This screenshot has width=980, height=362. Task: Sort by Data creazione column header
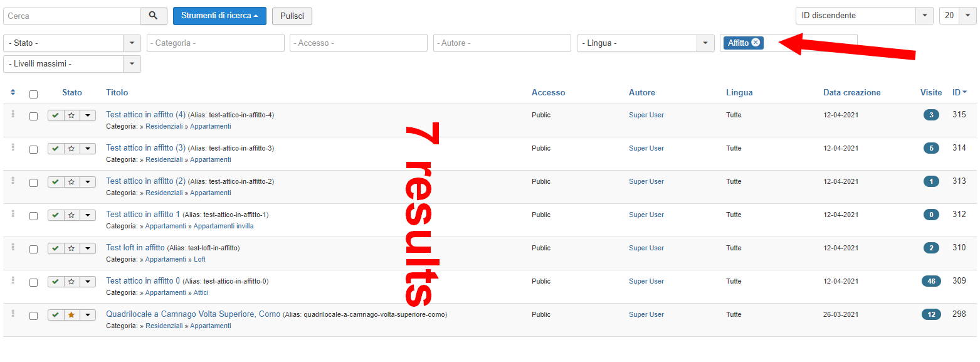[x=851, y=93]
